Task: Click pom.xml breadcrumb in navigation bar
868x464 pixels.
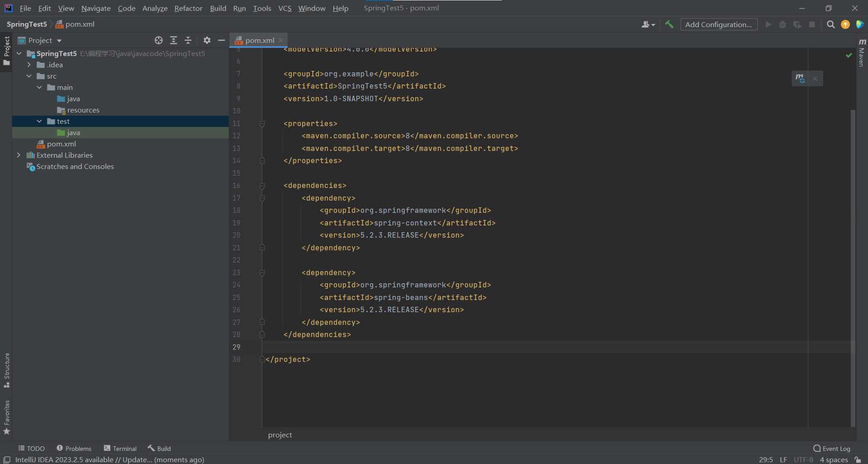Action: tap(75, 24)
